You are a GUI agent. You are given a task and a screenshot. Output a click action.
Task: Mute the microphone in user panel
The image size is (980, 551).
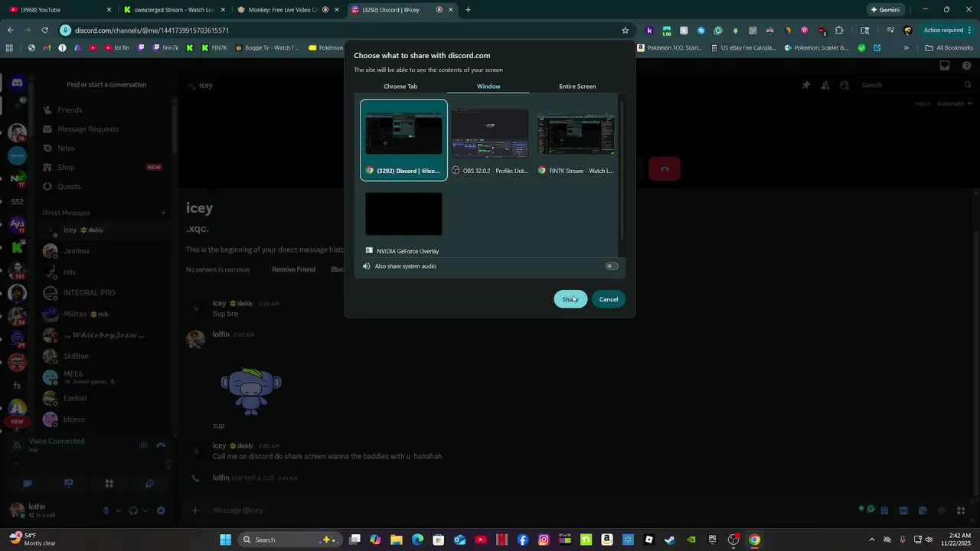point(106,510)
